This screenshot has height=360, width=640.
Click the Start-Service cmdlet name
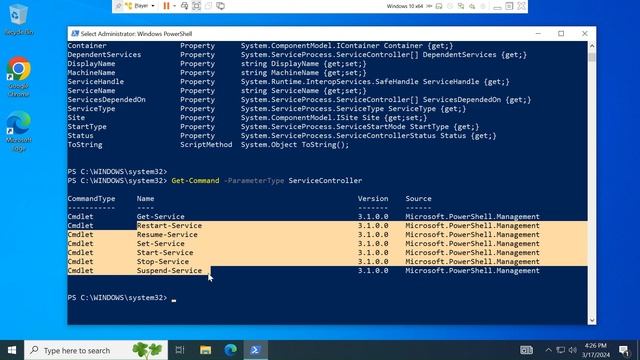click(165, 252)
